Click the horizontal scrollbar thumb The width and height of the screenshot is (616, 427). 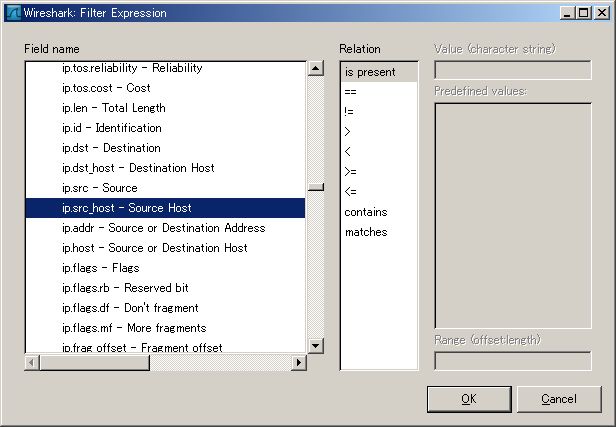coord(95,362)
